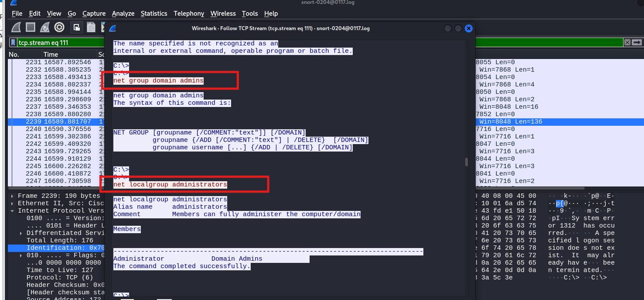Open the Tools menu
644x300 pixels.
250,14
